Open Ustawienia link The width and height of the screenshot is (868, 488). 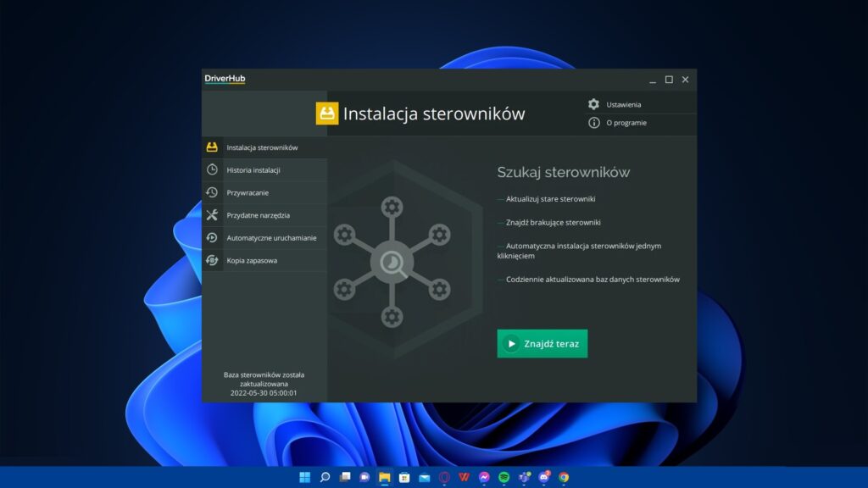click(623, 104)
